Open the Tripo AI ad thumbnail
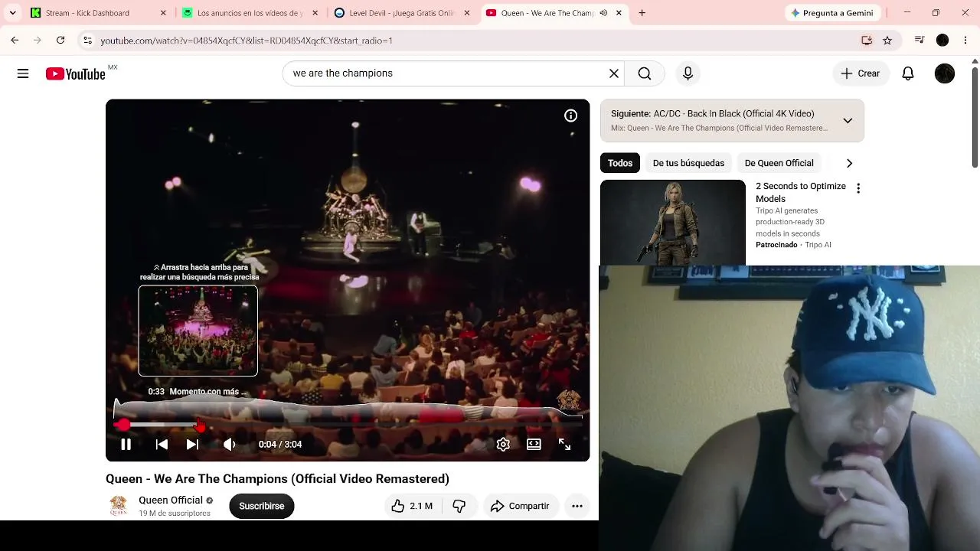 (672, 222)
